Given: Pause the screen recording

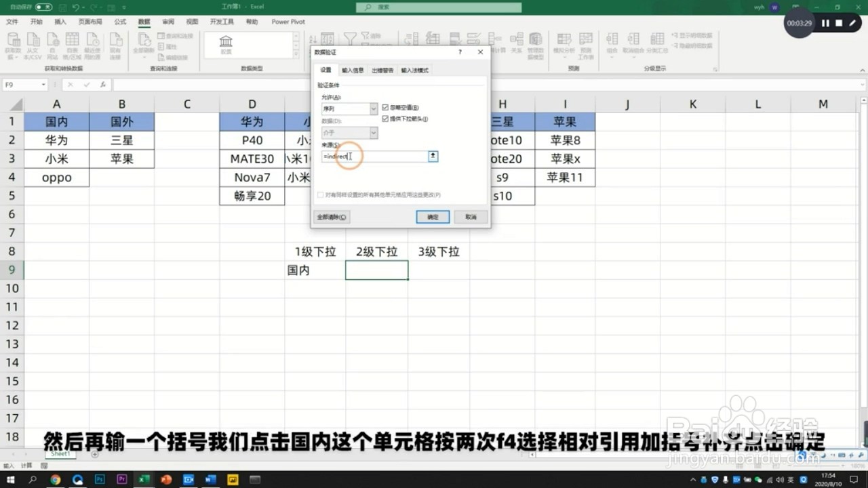Looking at the screenshot, I should click(825, 23).
